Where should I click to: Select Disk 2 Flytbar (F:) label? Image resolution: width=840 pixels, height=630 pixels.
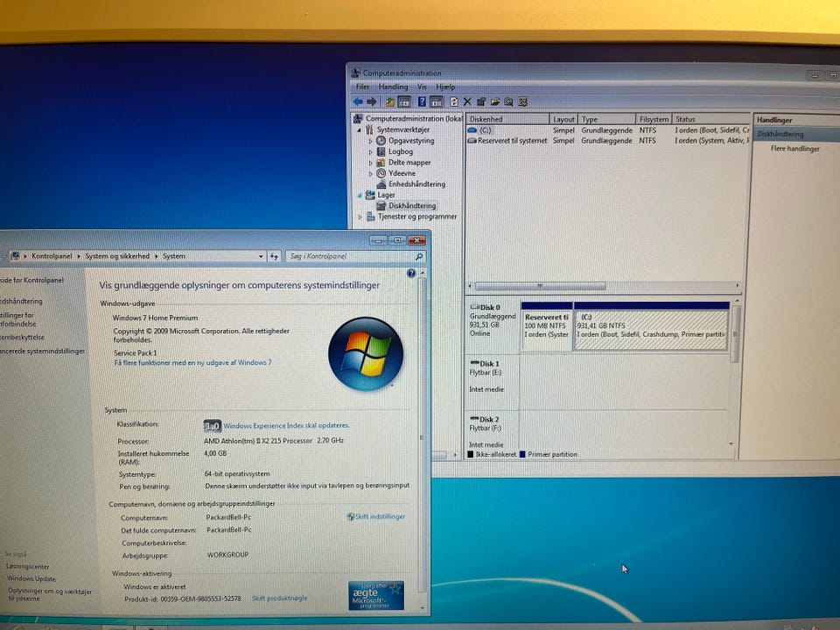click(493, 432)
